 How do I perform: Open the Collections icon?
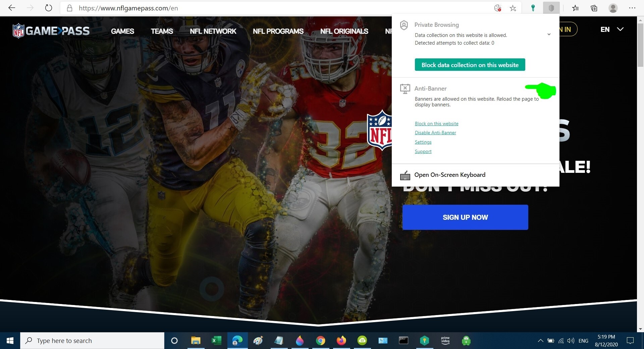point(594,8)
